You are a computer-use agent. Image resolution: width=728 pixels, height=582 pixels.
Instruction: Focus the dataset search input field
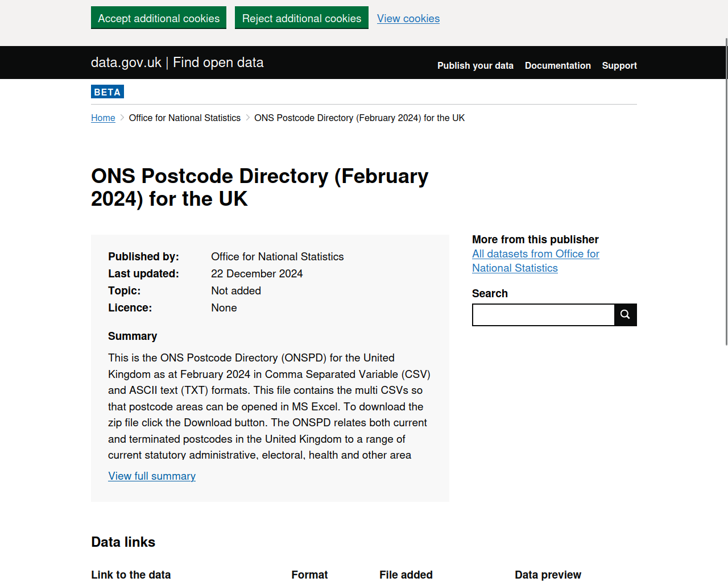[x=543, y=314]
